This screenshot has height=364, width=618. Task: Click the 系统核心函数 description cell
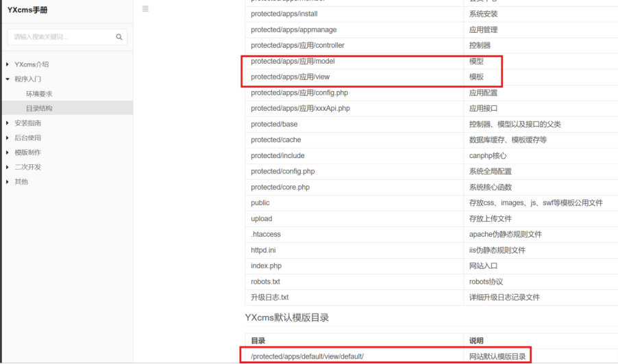(541, 187)
